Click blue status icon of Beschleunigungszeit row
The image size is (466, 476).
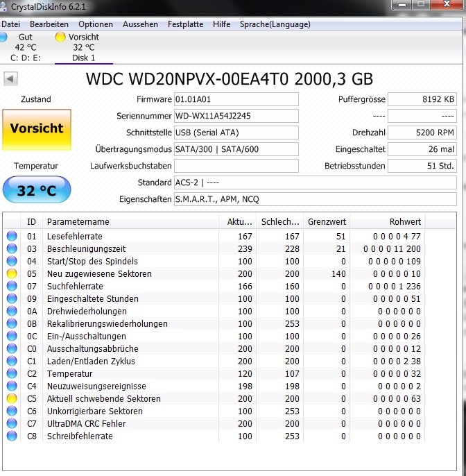(x=12, y=248)
